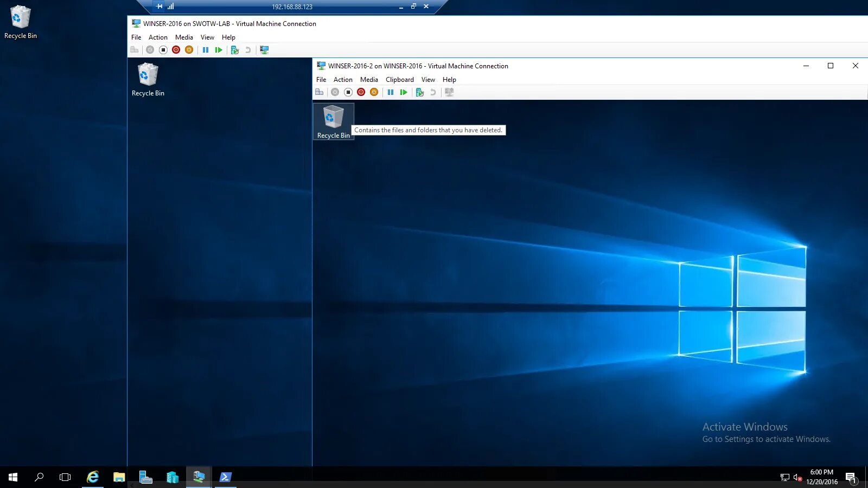Reset the WINSER-2016 virtual machine
This screenshot has height=488, width=868.
coord(219,50)
